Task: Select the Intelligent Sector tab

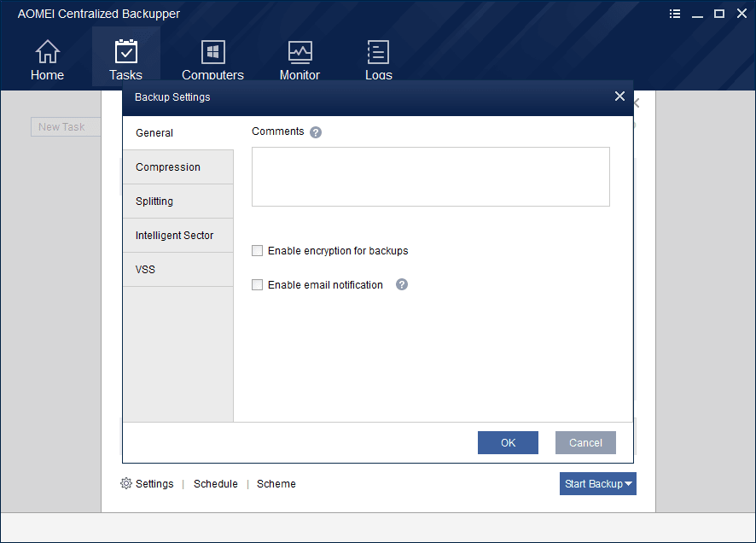Action: coord(178,236)
